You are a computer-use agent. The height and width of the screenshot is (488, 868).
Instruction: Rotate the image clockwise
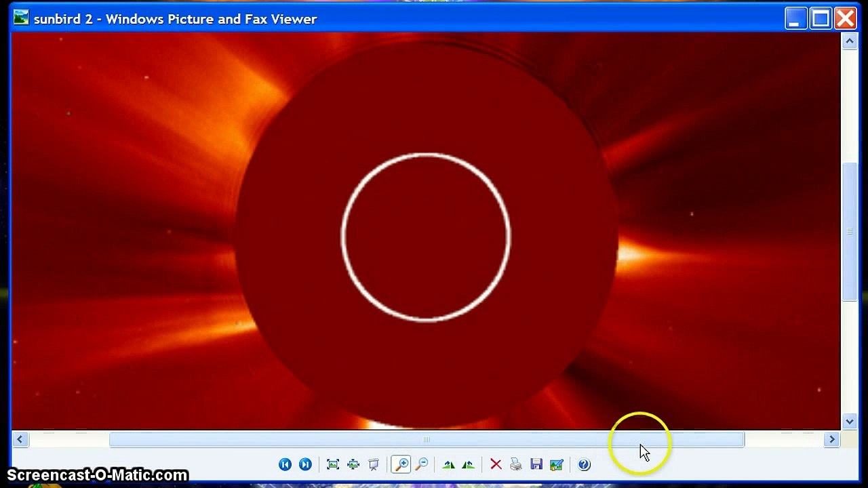(448, 464)
